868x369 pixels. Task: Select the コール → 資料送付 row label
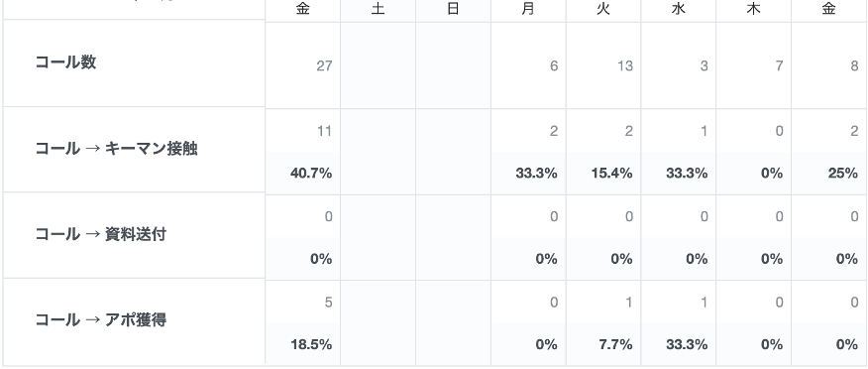100,234
